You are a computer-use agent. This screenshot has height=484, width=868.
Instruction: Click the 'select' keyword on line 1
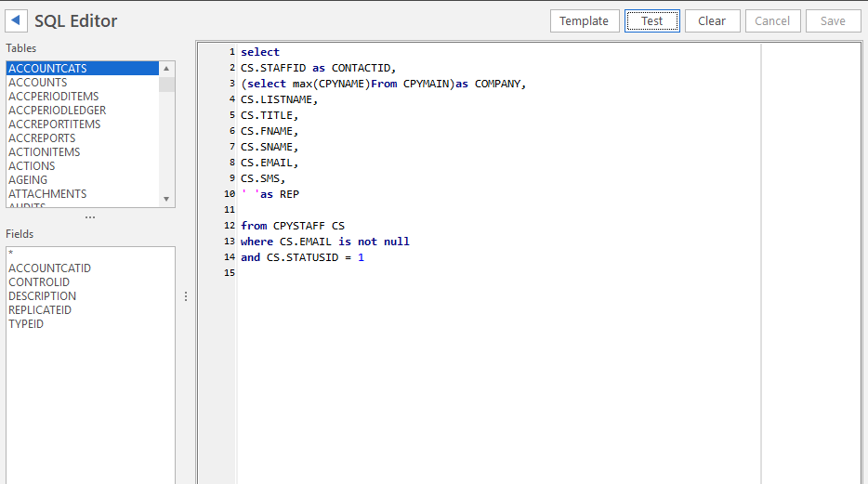(260, 52)
